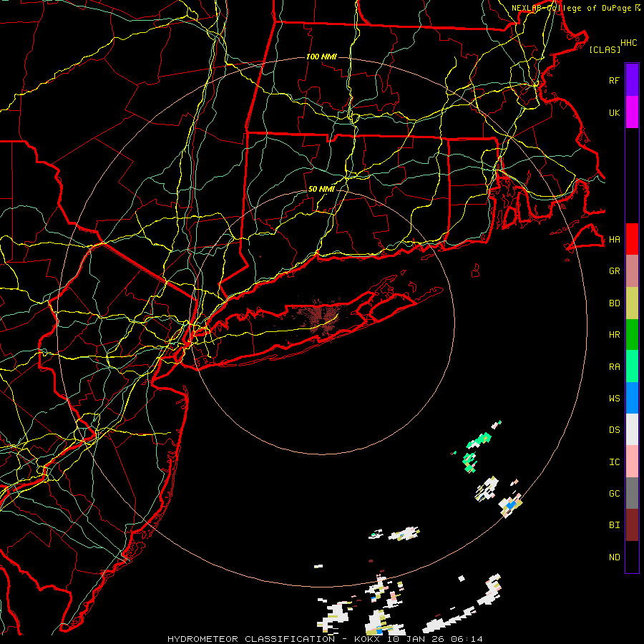
Task: Select the IC light pink legend swatch
Action: [632, 462]
